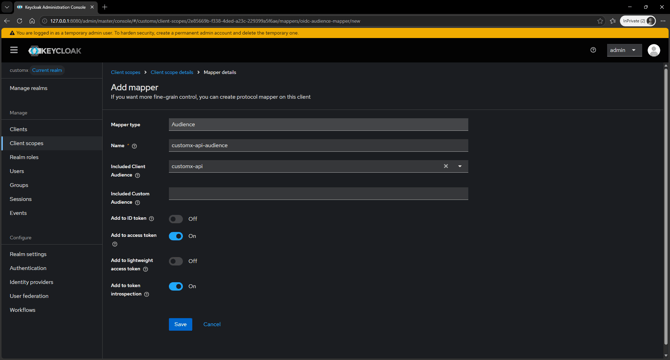Open a new browser tab
The height and width of the screenshot is (360, 670).
[x=105, y=7]
